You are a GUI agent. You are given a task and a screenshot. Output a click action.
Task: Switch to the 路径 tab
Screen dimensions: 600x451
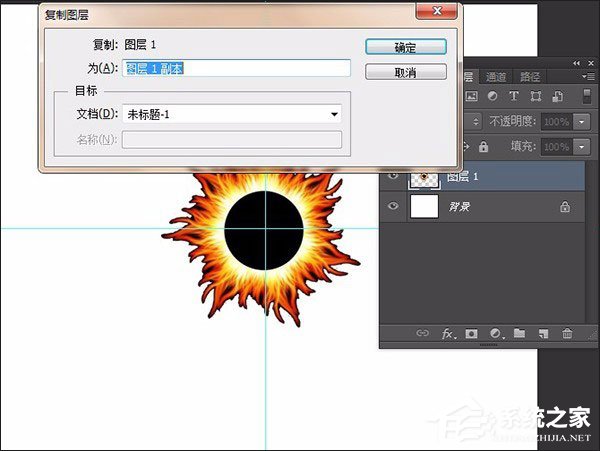(530, 77)
